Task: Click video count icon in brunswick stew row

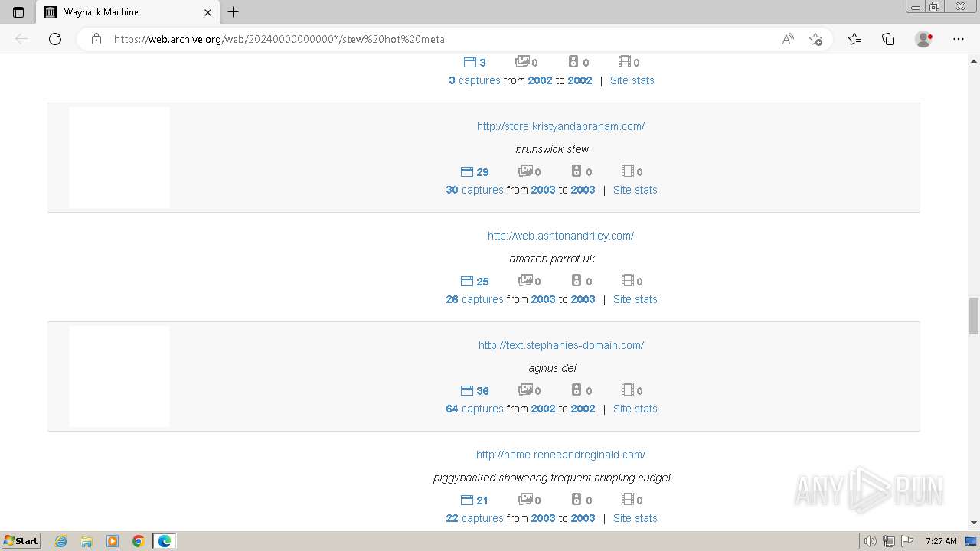Action: [632, 171]
